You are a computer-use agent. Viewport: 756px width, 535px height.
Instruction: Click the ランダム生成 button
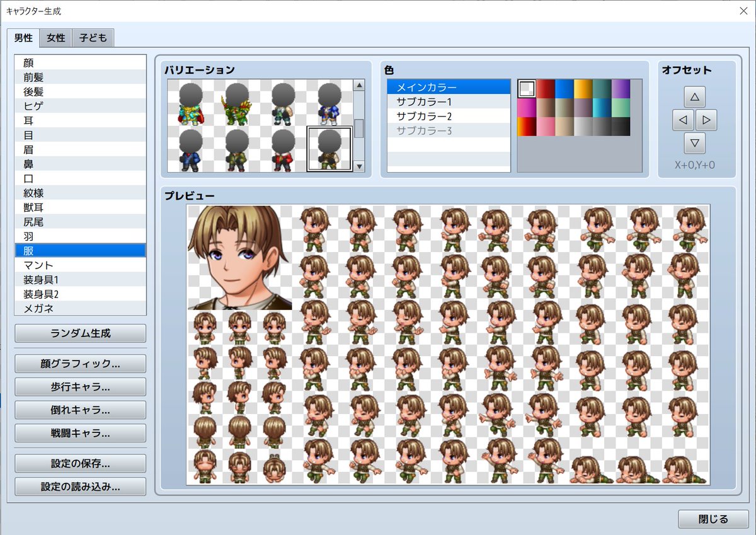point(80,333)
